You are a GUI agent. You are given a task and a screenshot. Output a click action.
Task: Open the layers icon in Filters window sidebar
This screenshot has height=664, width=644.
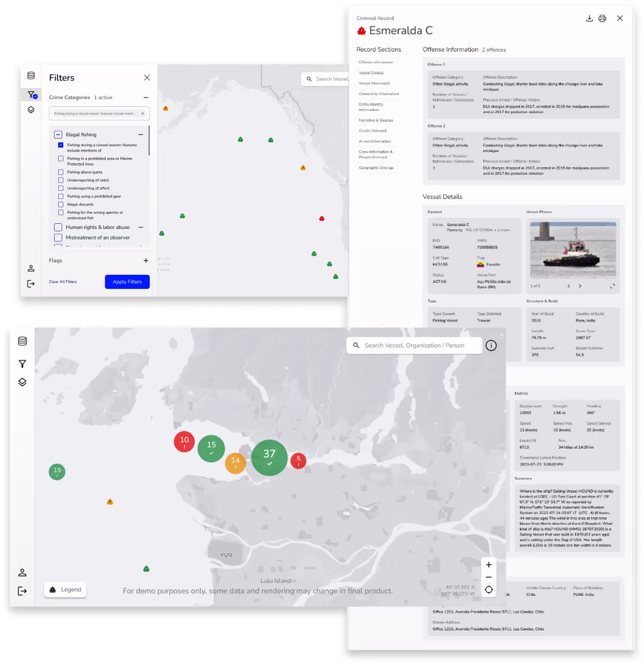31,110
